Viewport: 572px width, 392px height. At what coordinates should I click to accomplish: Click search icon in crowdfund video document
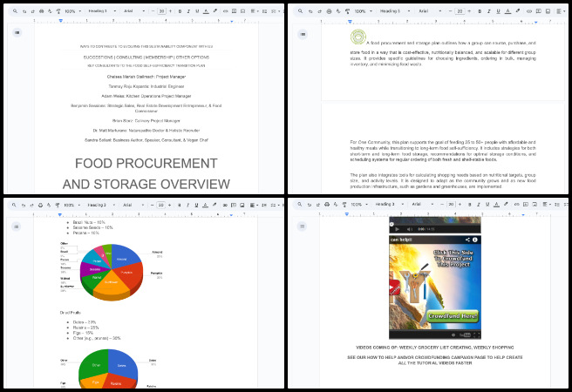[299, 205]
